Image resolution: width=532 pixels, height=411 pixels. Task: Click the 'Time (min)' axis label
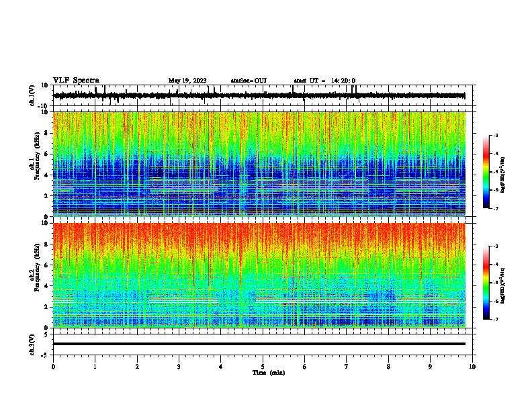[269, 373]
